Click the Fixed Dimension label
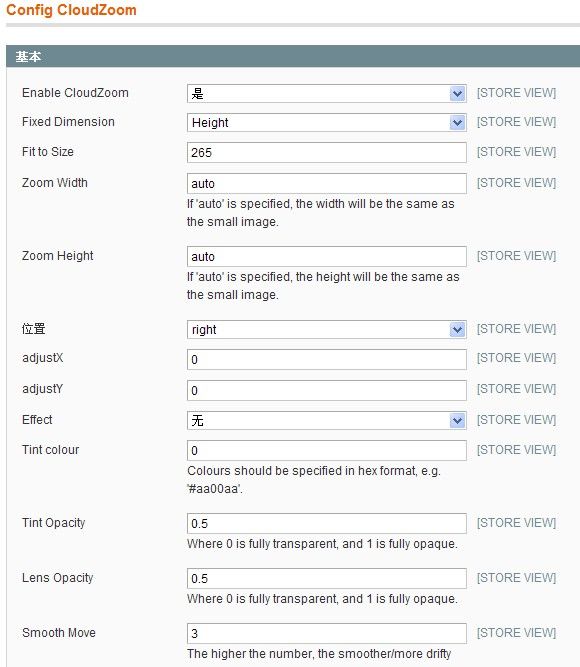The height and width of the screenshot is (667, 580). [x=68, y=122]
